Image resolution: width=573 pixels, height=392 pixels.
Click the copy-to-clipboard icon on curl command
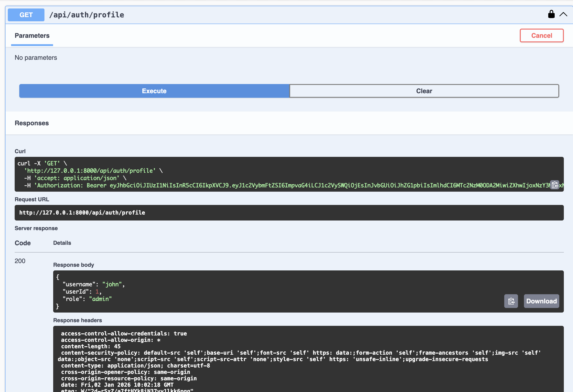coord(555,185)
